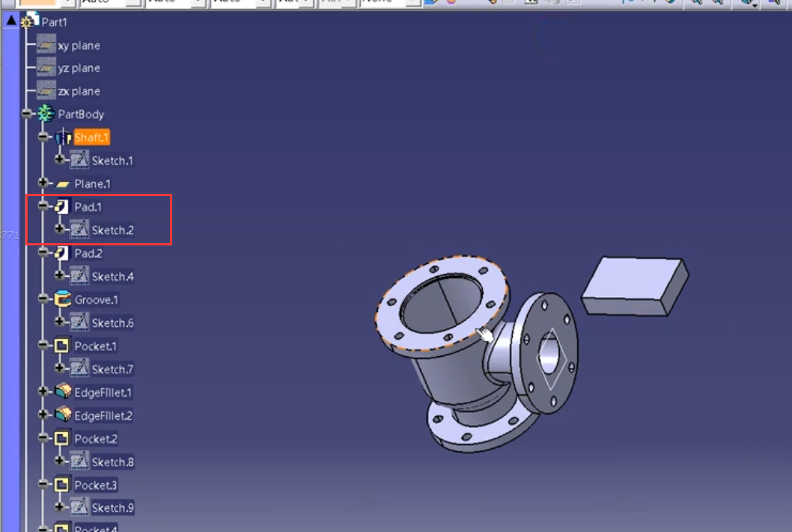Click the black triangle above the tree
Screen dimensions: 792x532
[x=11, y=21]
